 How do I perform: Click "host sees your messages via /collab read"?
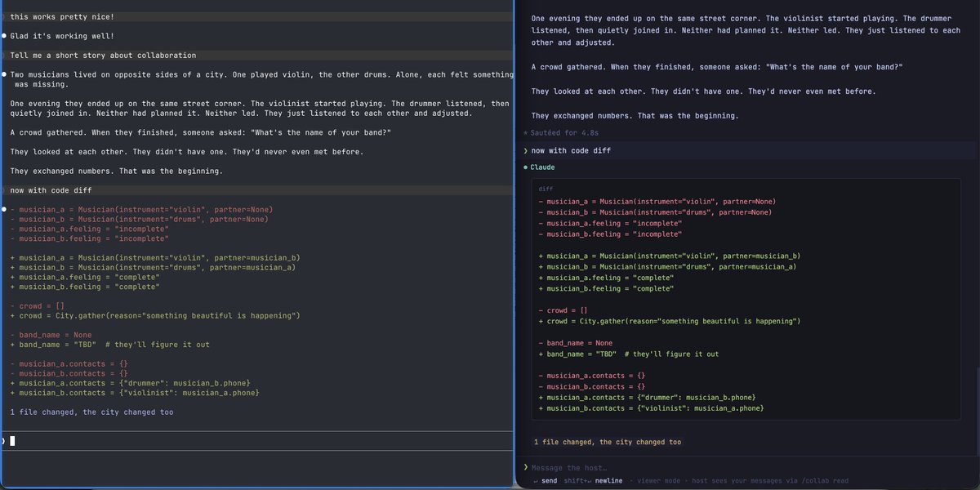click(x=772, y=481)
